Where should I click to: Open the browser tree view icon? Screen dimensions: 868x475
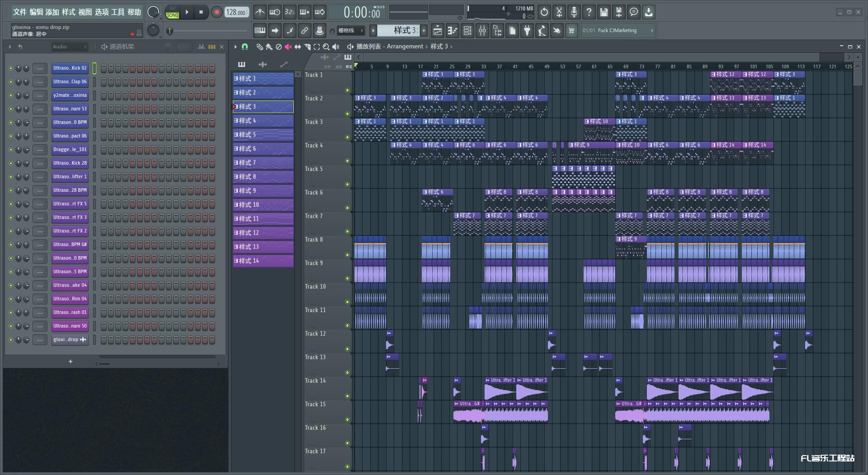[x=497, y=31]
